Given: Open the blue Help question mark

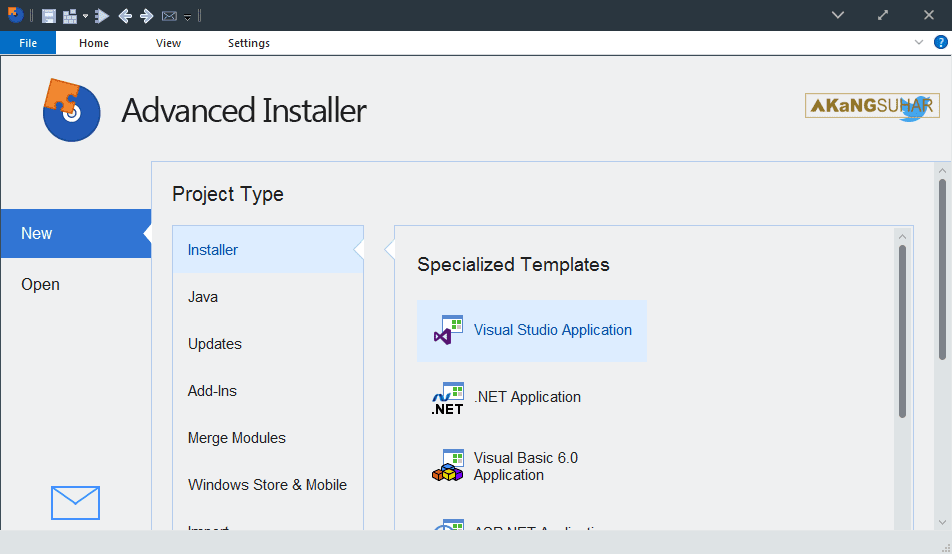Looking at the screenshot, I should click(940, 43).
